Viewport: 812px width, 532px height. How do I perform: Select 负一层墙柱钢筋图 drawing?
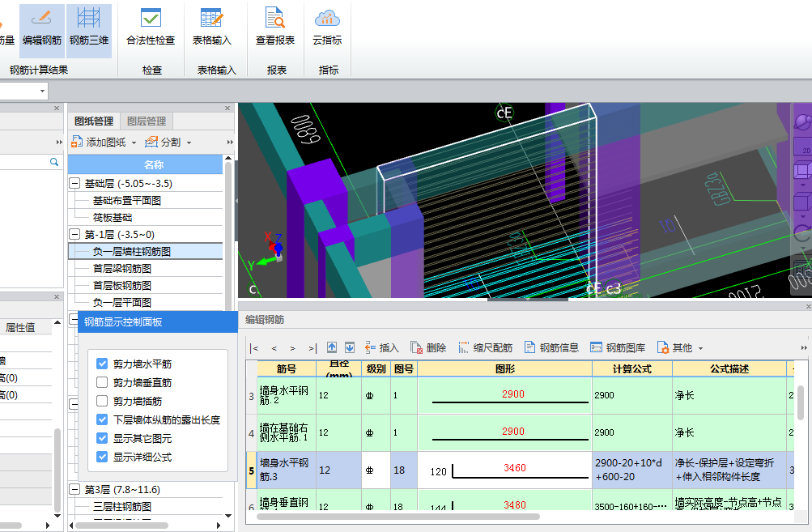point(131,251)
